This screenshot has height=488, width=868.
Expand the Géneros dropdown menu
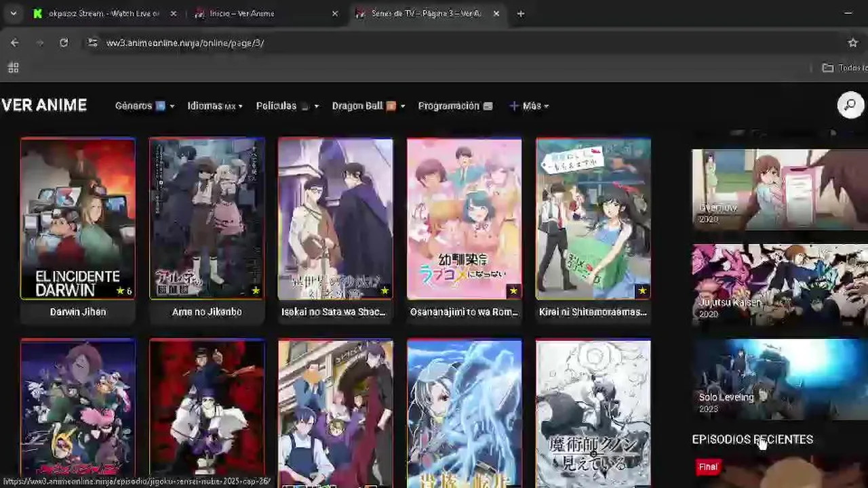click(144, 106)
